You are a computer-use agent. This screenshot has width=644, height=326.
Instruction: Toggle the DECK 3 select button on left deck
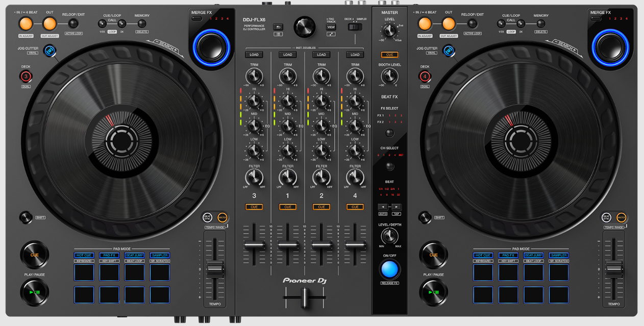(26, 77)
